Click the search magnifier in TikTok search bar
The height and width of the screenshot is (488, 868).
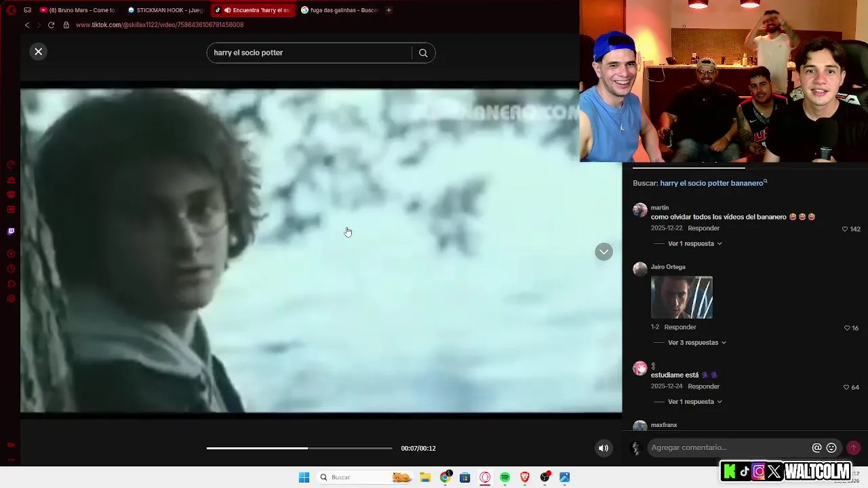423,53
